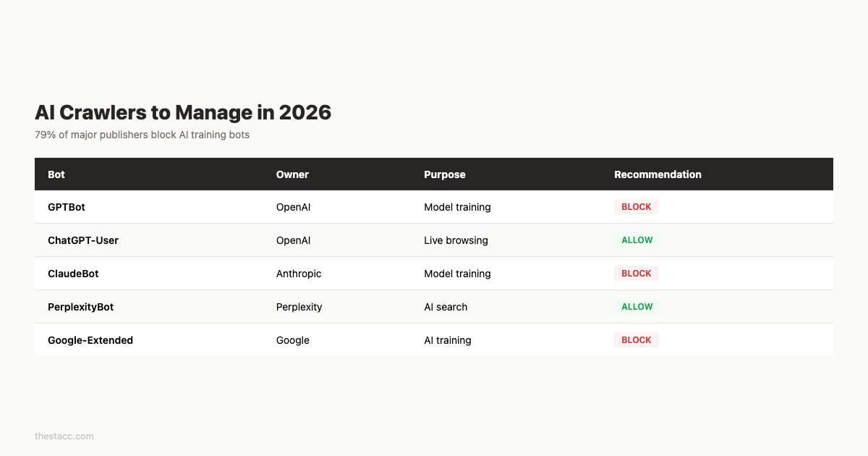Click the Anthropic owner label
The image size is (868, 456).
(298, 274)
